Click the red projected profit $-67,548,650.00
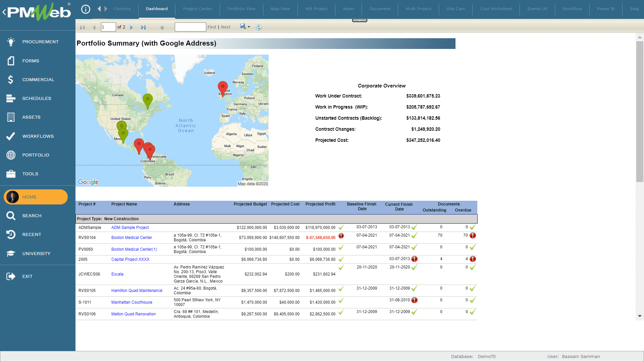This screenshot has width=644, height=362. [x=320, y=238]
